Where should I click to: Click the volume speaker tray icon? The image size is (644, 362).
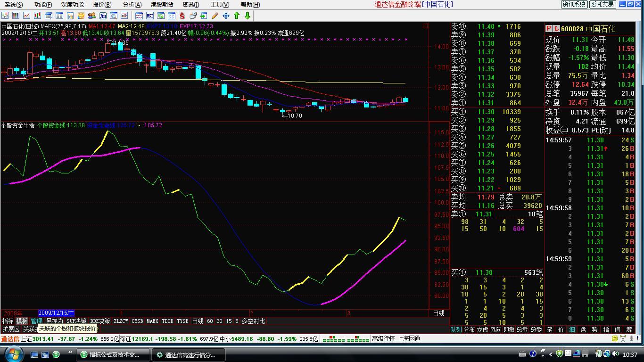click(615, 354)
